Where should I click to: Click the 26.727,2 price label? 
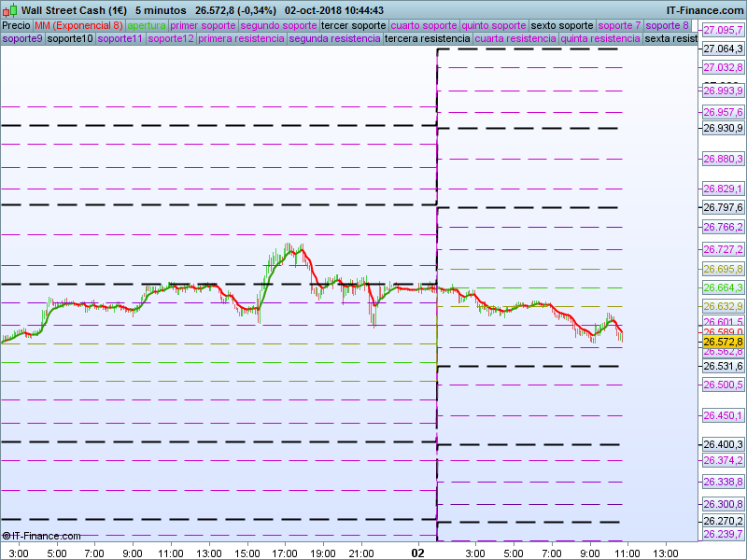pyautogui.click(x=723, y=249)
